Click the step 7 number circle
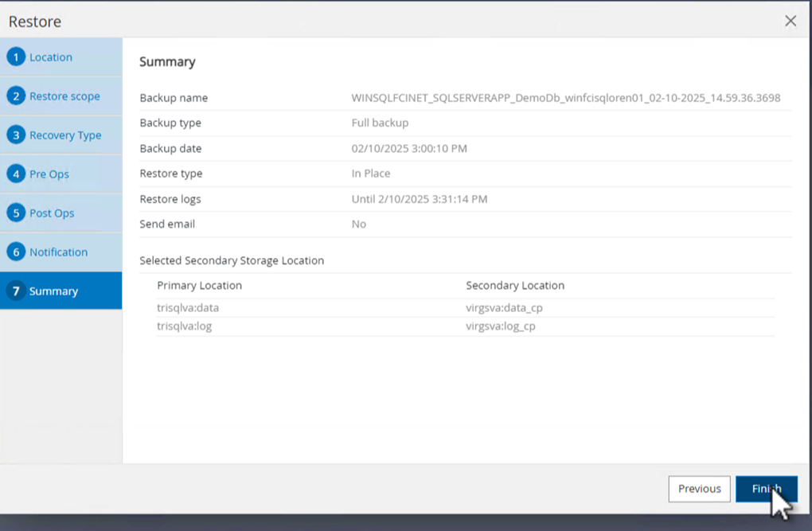 16,291
